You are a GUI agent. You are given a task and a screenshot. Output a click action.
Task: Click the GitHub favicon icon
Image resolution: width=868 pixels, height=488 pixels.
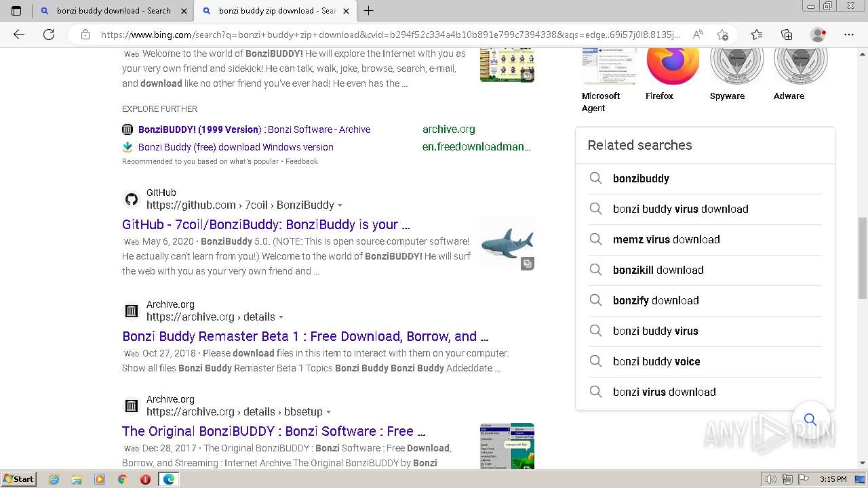pyautogui.click(x=132, y=199)
